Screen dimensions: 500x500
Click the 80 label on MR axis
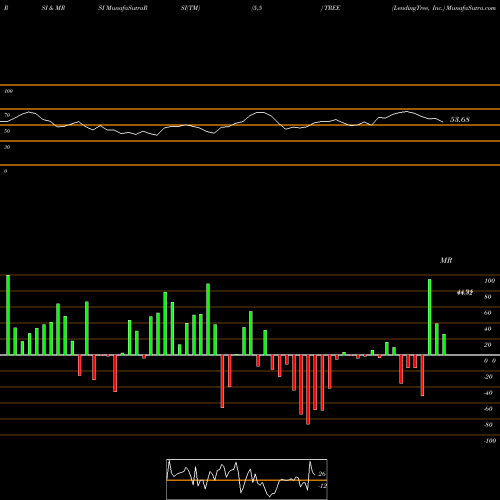[488, 297]
